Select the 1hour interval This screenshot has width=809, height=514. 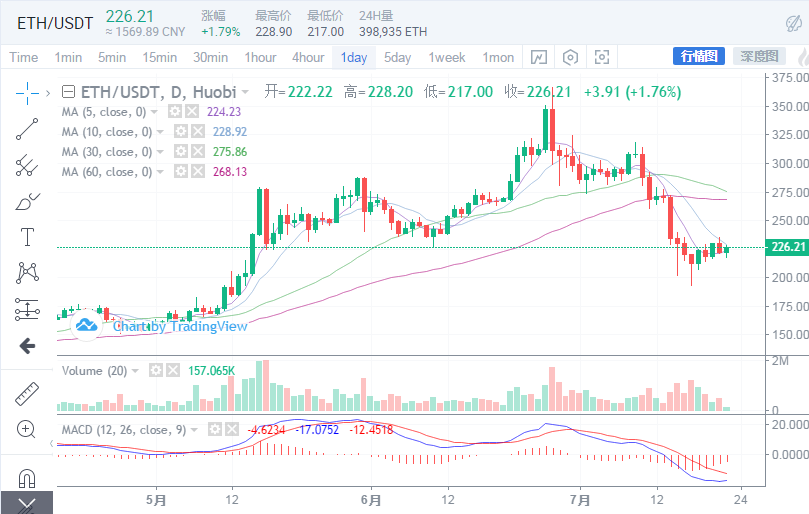[x=261, y=57]
